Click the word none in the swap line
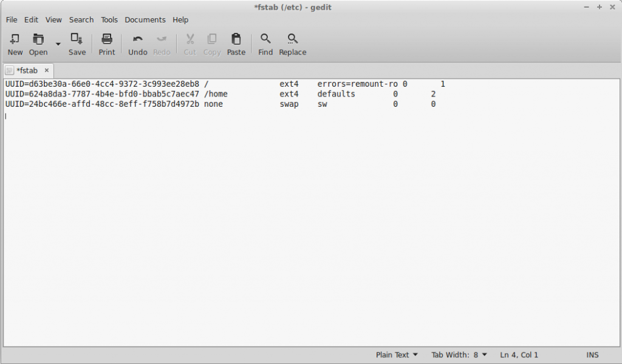The width and height of the screenshot is (622, 364). point(213,104)
